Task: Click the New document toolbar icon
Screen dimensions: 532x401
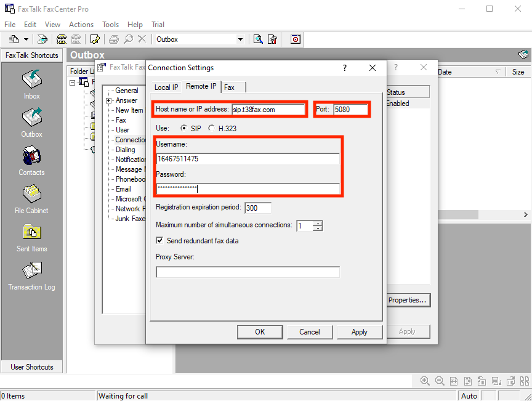Action: 14,39
